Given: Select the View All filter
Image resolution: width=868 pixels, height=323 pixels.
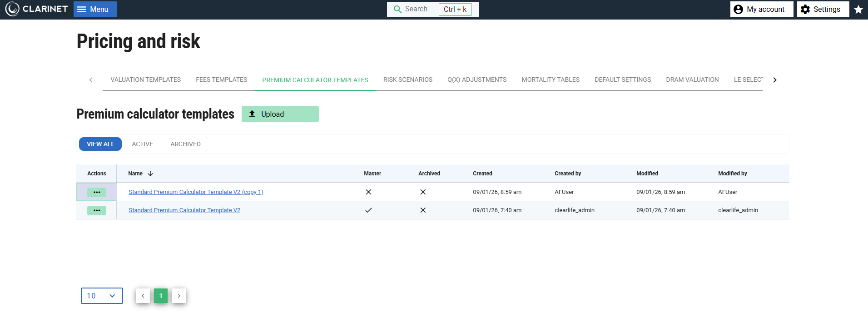Looking at the screenshot, I should (x=100, y=144).
